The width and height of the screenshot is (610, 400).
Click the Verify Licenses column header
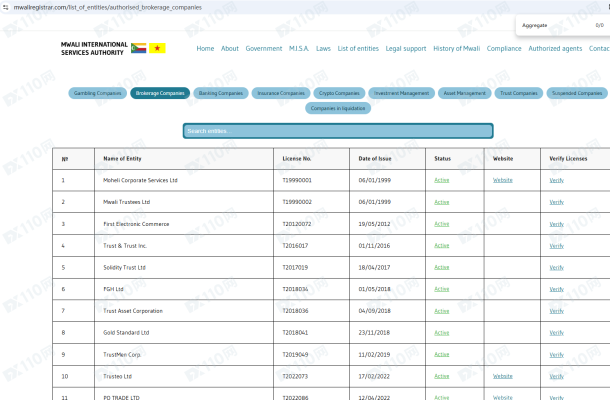click(568, 159)
